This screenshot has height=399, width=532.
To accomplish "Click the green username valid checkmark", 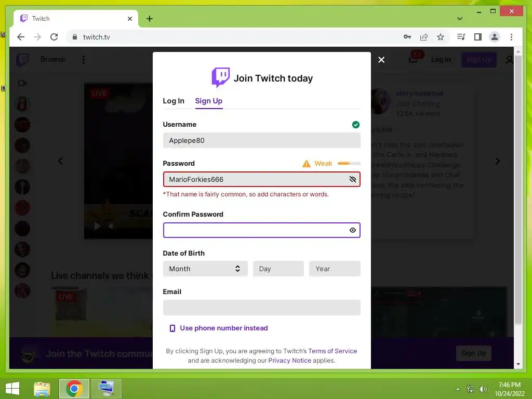I will (x=355, y=125).
